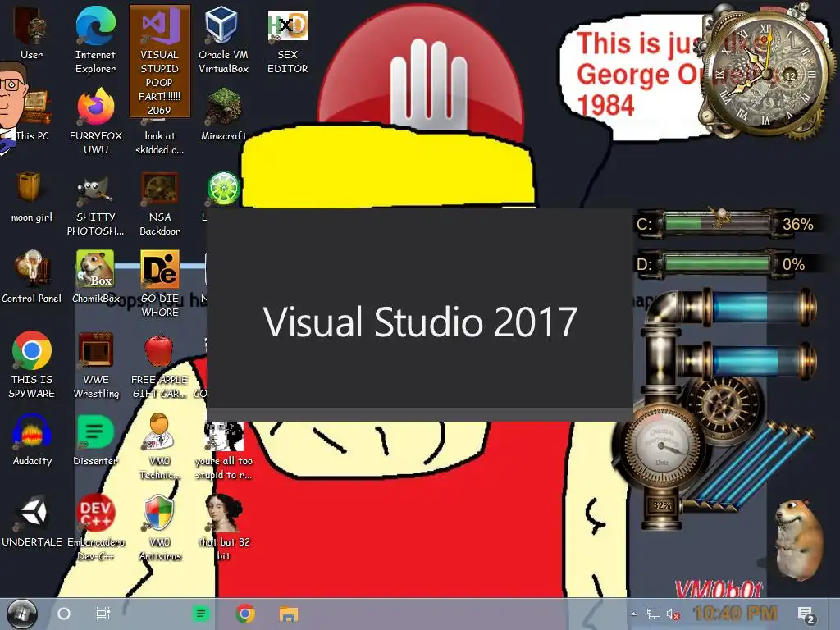Open the 'youre all too stupid to r...' icon
Screen dimensions: 840x630
[x=224, y=451]
